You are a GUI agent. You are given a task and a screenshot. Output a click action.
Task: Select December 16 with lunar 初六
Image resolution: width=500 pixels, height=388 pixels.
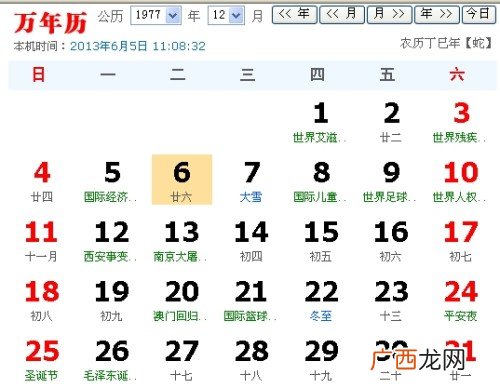[x=391, y=242]
